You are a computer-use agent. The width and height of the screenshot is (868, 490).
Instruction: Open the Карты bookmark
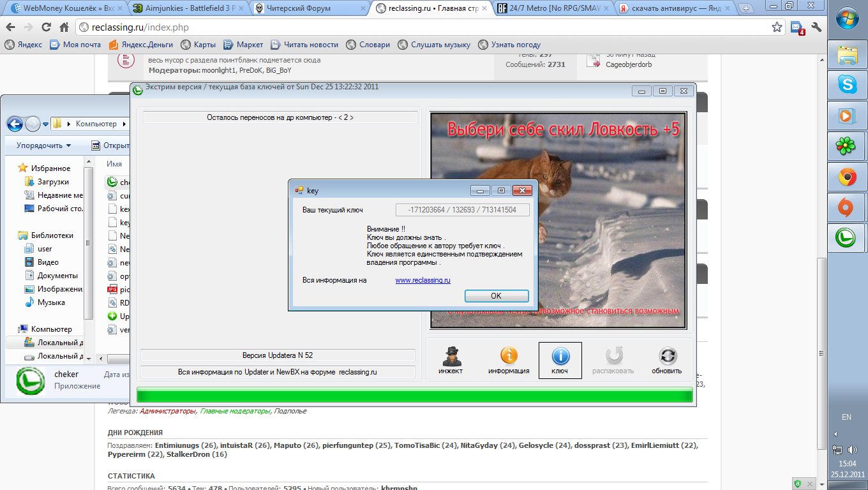click(198, 45)
